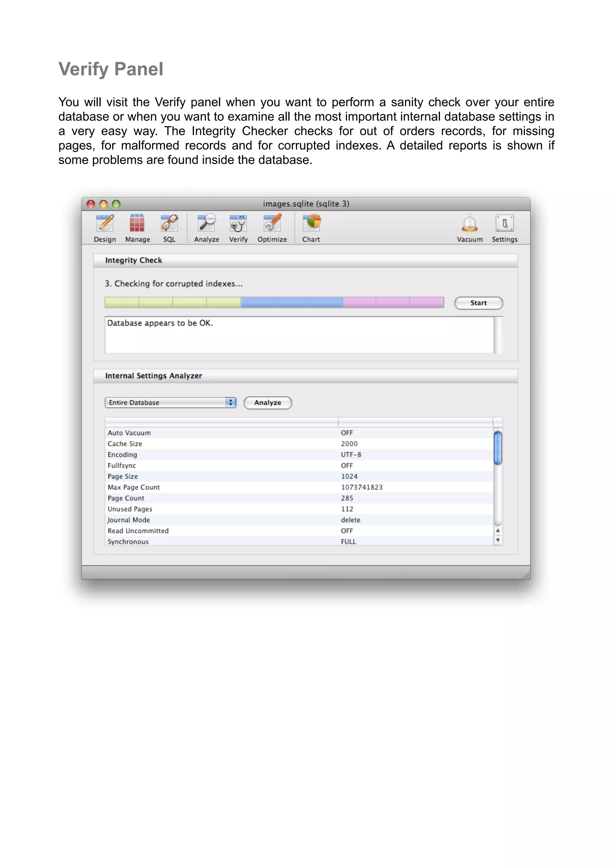The image size is (613, 868).
Task: Click the Analyze button beside the dropdown
Action: pyautogui.click(x=268, y=403)
